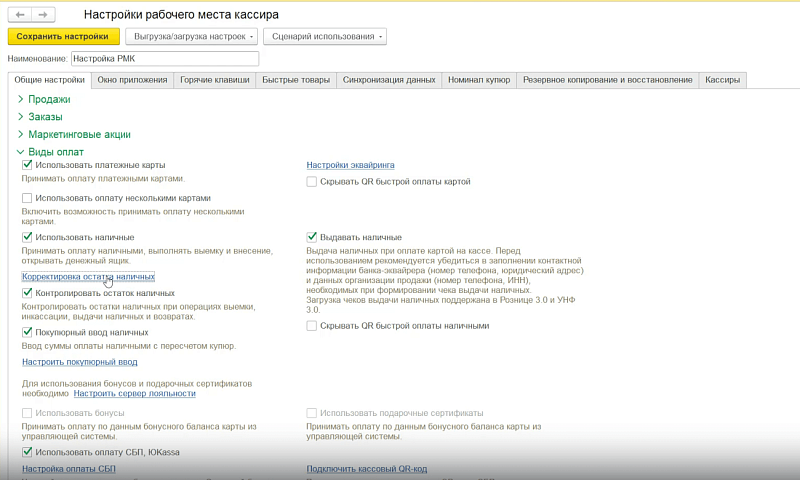Click the Настроить сервер лояльности link
This screenshot has height=480, width=800.
point(135,393)
